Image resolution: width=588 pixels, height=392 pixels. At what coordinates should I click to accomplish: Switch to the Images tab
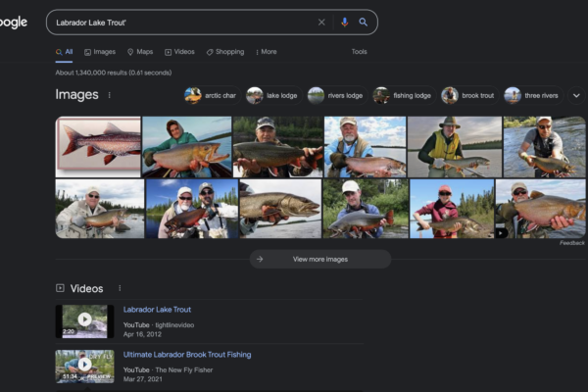pos(99,52)
